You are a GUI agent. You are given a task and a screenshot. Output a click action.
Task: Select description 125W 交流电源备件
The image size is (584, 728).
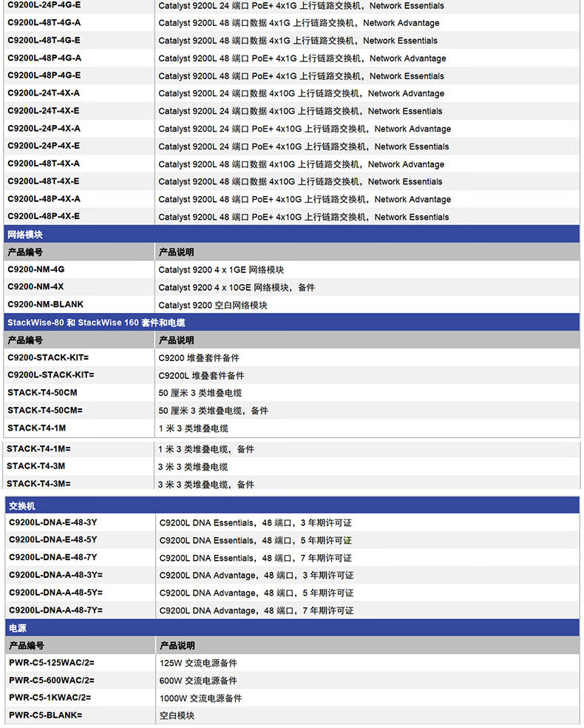point(198,663)
